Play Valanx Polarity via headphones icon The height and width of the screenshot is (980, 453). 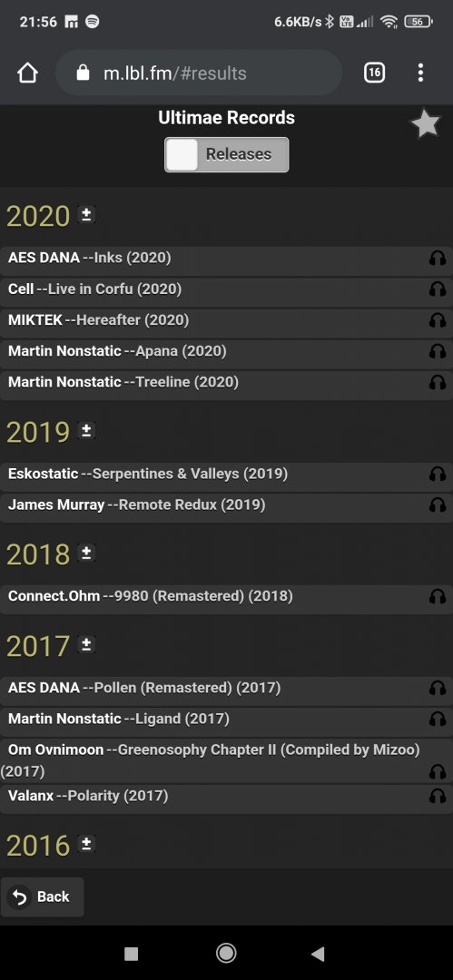tap(438, 797)
